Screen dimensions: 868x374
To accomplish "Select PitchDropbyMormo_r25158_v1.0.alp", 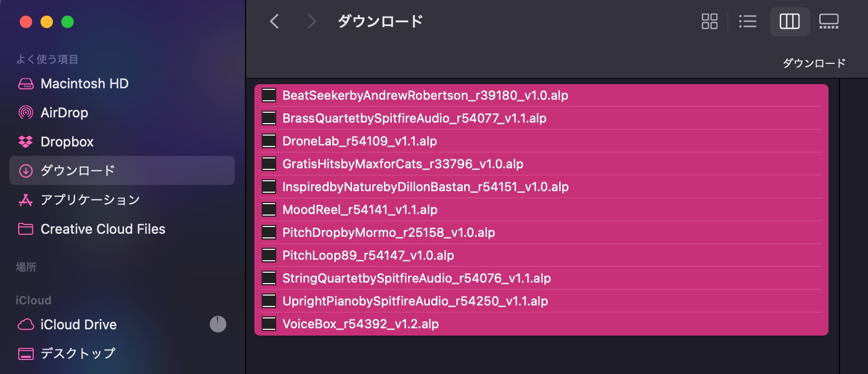I will [541, 232].
